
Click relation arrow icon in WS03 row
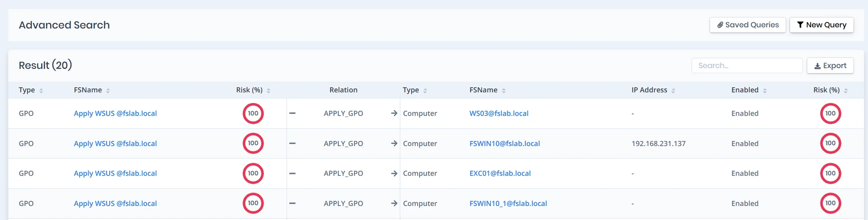[394, 113]
